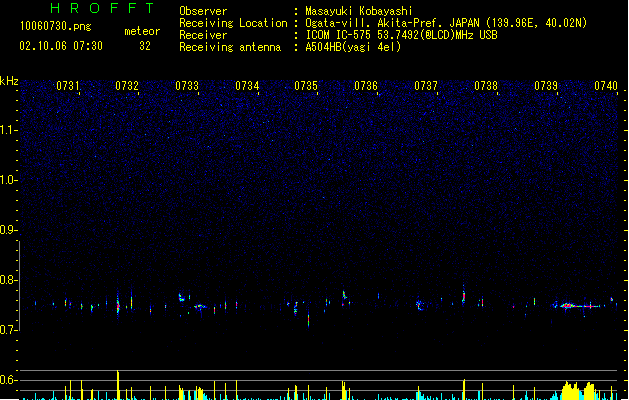Click the long horizontal meteor echo near 0739

tap(580, 306)
